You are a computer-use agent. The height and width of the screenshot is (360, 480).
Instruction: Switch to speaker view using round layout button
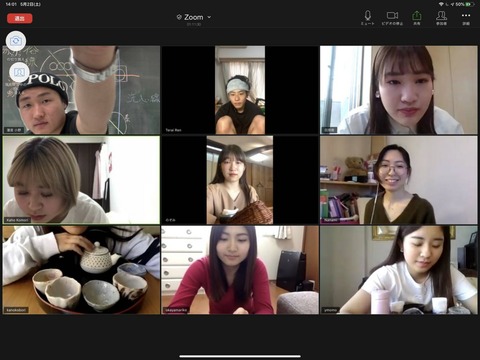tap(19, 72)
